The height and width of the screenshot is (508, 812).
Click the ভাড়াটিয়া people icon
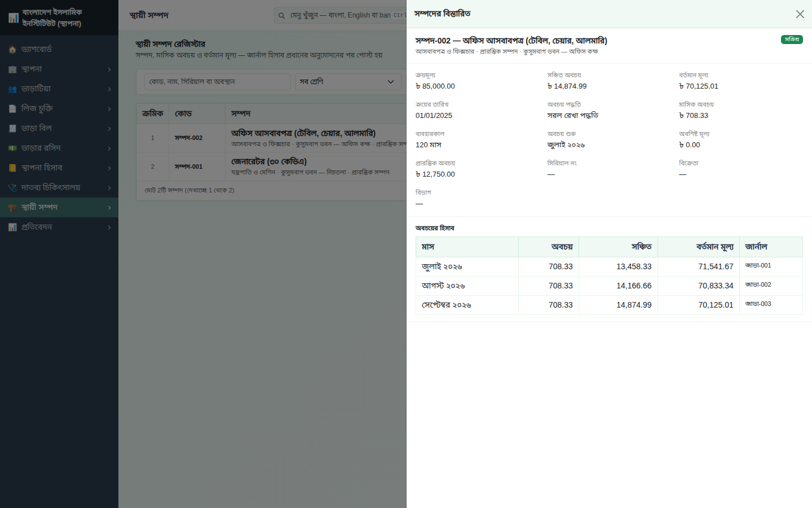point(12,89)
